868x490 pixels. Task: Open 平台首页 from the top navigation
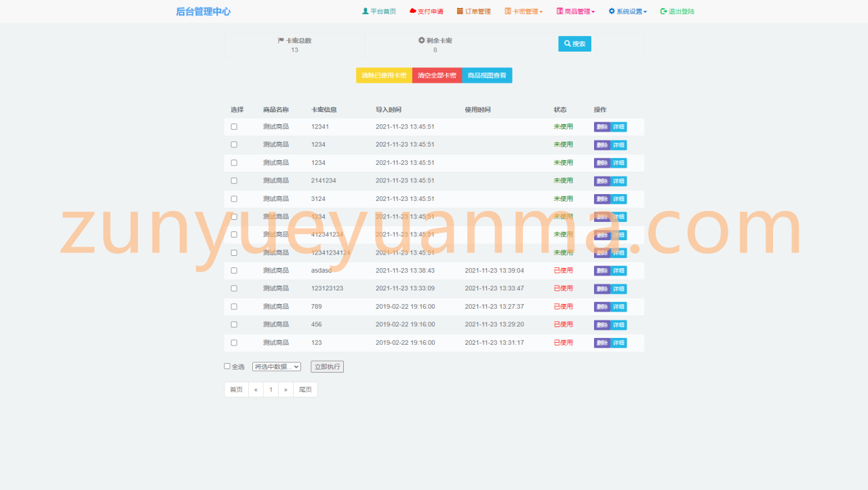379,12
